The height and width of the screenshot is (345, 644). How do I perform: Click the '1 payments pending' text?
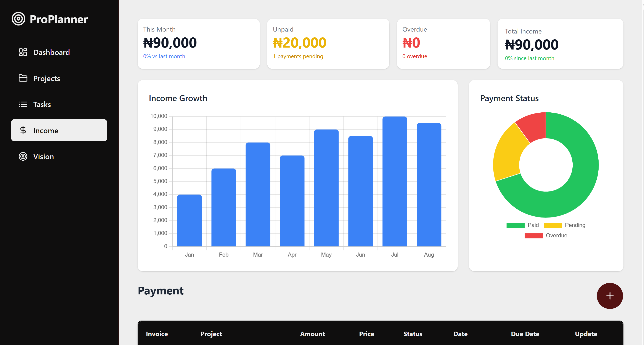click(x=298, y=56)
